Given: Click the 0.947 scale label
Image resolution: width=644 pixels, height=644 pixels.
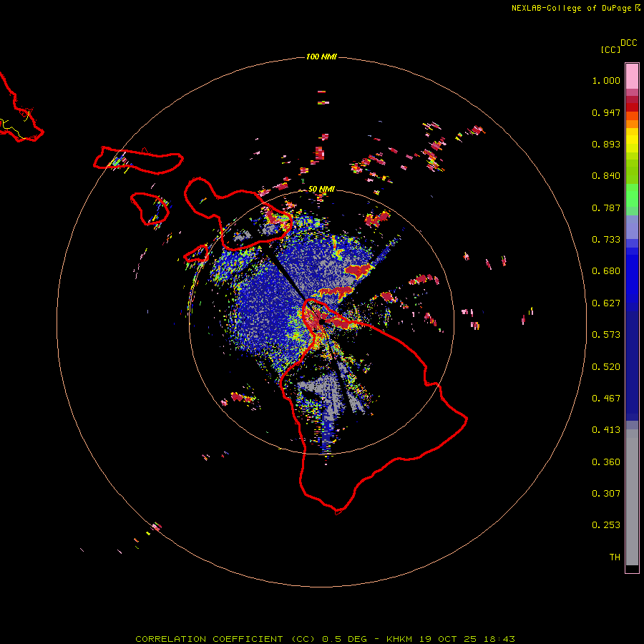Looking at the screenshot, I should [x=606, y=112].
